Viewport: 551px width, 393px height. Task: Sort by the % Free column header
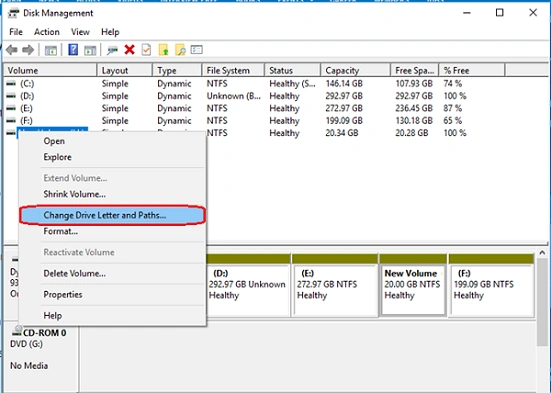[472, 70]
